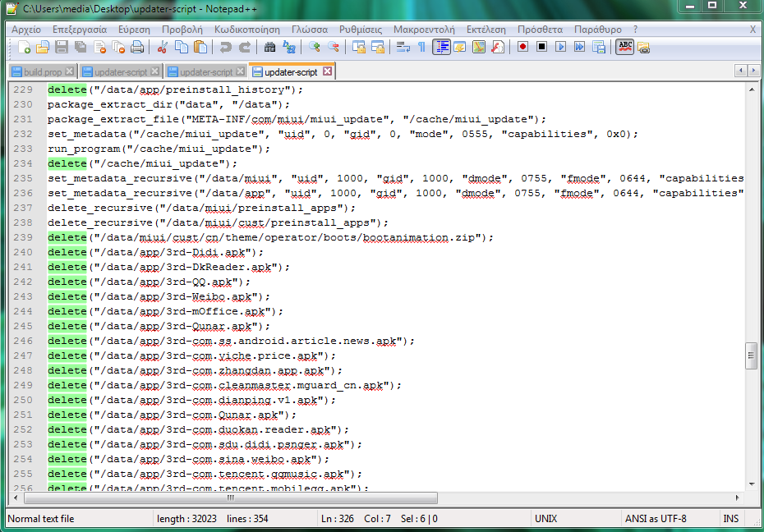Click the Play macro icon
The height and width of the screenshot is (532, 764).
(560, 47)
